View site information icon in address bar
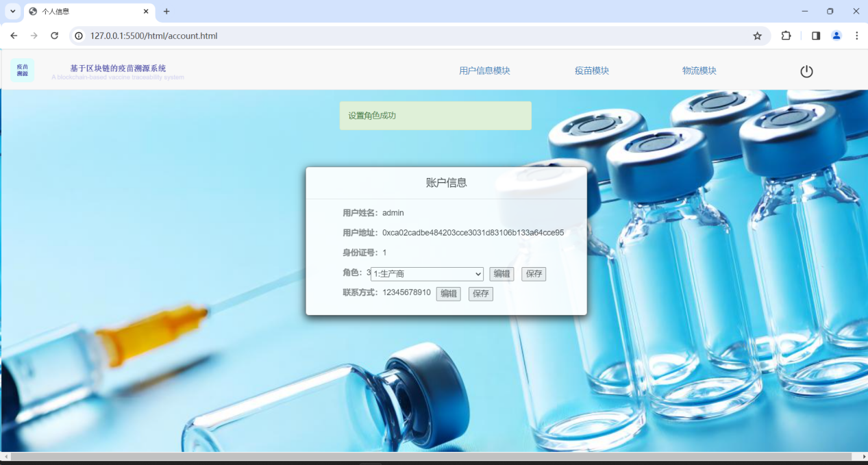Screen dimensions: 868x465 tap(79, 36)
